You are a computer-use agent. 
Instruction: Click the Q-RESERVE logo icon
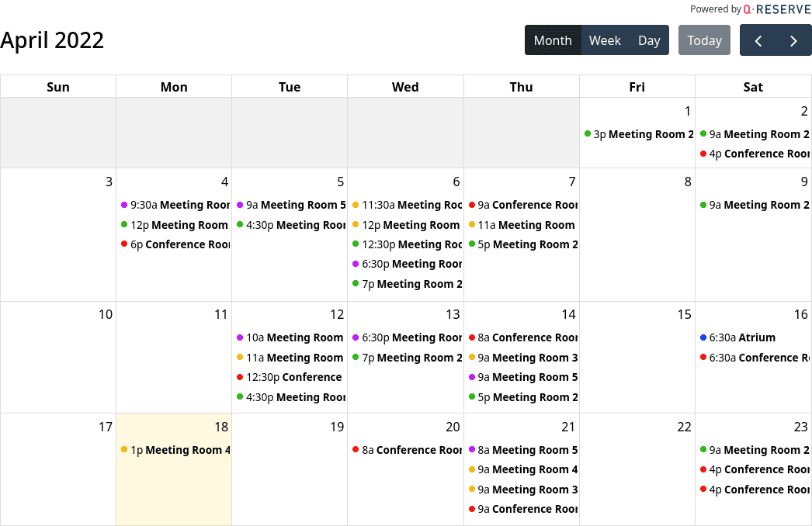[747, 9]
